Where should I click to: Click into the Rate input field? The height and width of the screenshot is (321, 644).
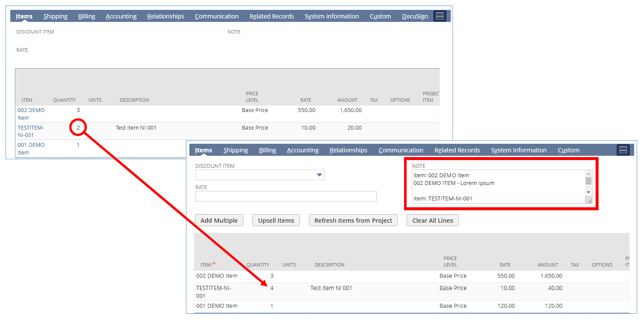coord(286,197)
